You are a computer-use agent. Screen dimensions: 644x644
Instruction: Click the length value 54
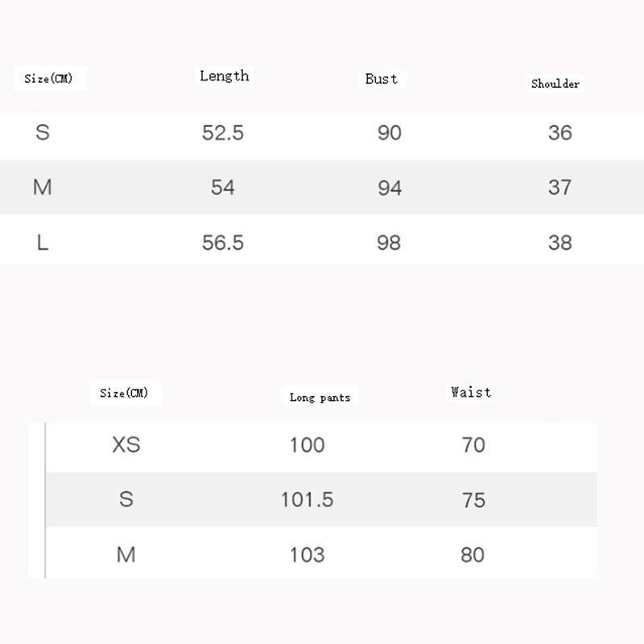point(223,188)
